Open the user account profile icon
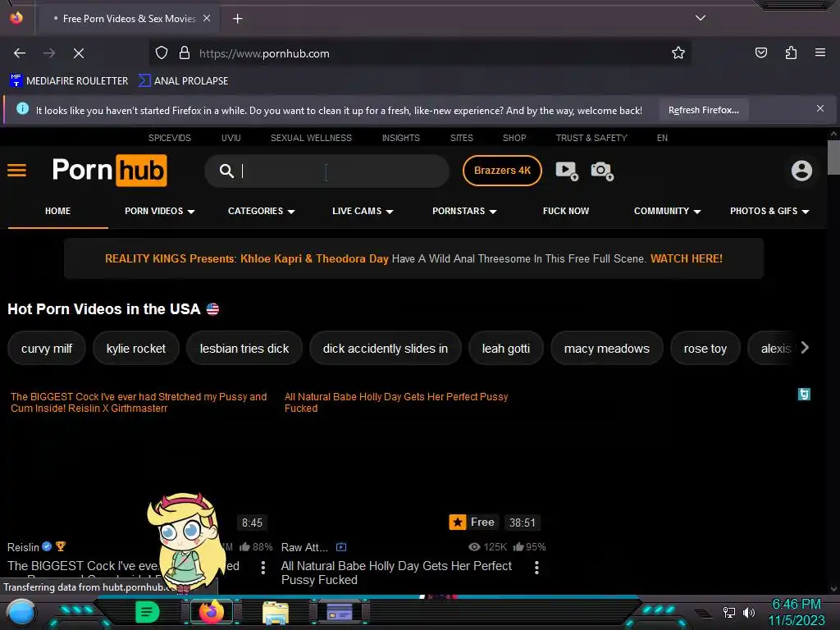Viewport: 840px width, 630px height. (801, 171)
